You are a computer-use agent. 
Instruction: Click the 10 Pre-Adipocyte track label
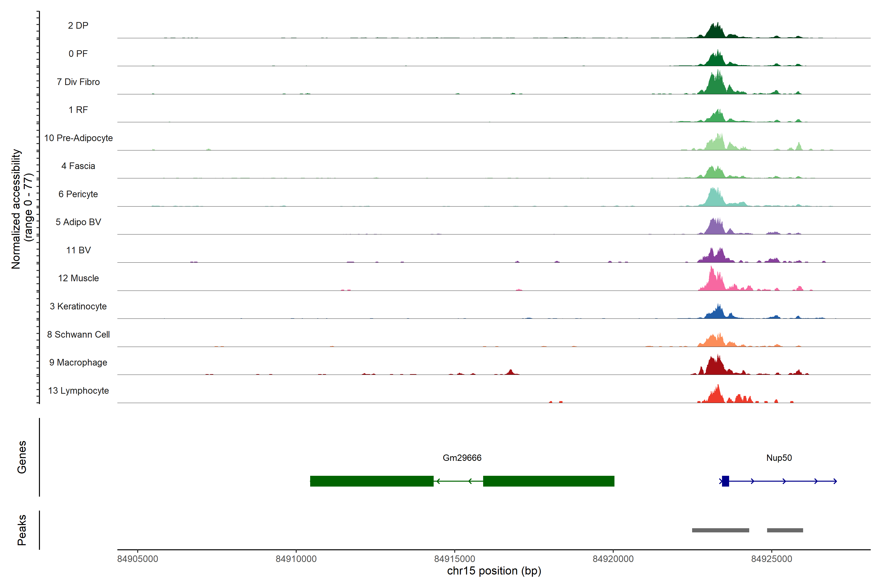[78, 138]
